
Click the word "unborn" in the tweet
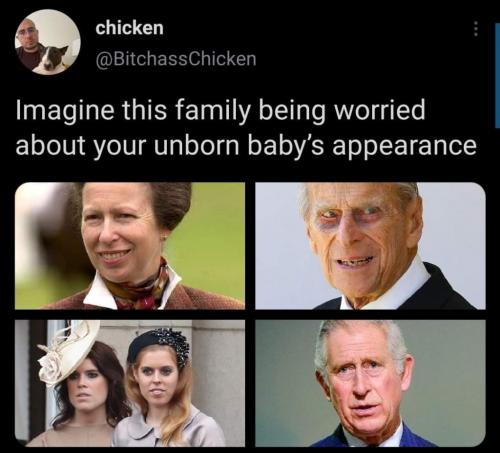[x=196, y=145]
